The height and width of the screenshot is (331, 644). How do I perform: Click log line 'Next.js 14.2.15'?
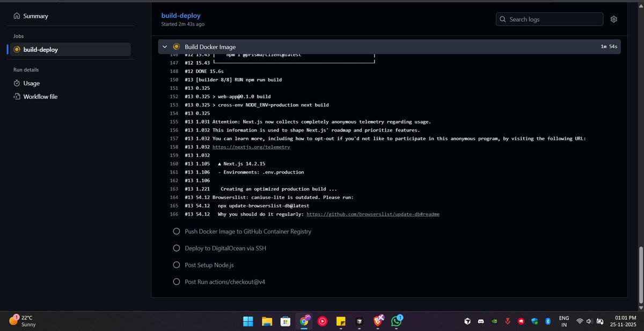pyautogui.click(x=225, y=164)
